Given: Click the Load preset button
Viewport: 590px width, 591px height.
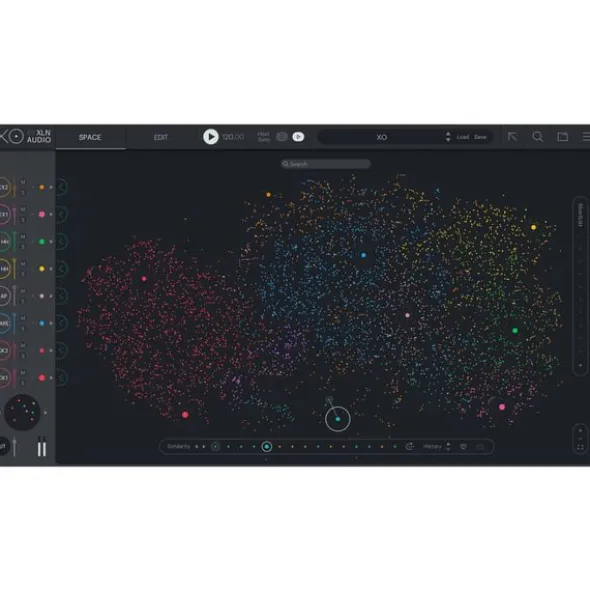Looking at the screenshot, I should (462, 137).
